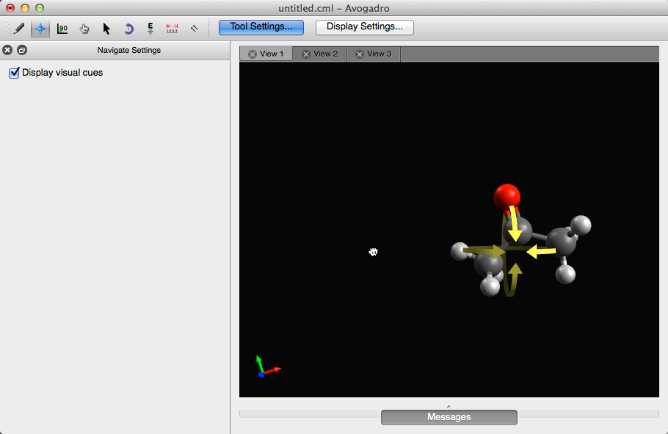The height and width of the screenshot is (434, 668).
Task: Activate the Auto Rotate tool
Action: 128,28
